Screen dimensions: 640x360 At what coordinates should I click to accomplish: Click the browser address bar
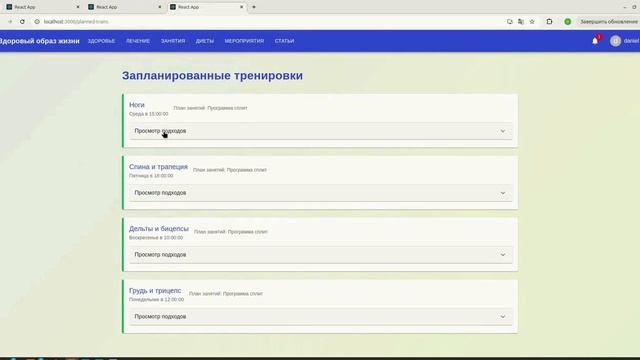[x=269, y=22]
